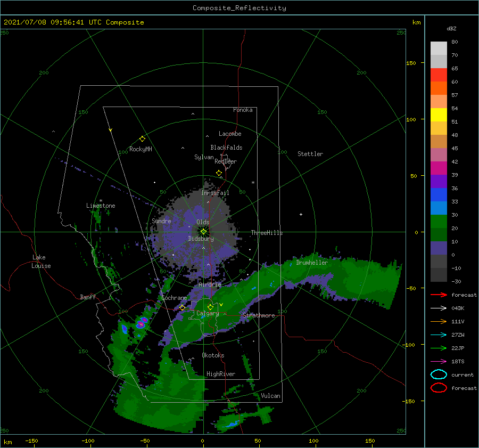Click the RockyMH label
The height and width of the screenshot is (448, 479).
pyautogui.click(x=141, y=149)
